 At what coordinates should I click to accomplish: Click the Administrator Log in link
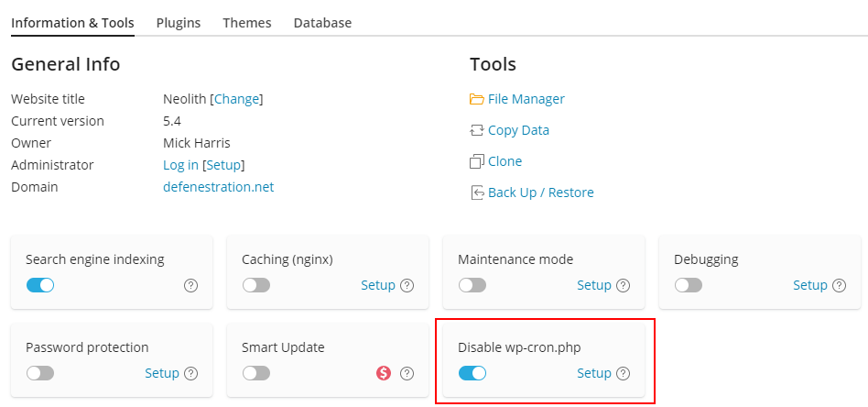click(x=180, y=165)
